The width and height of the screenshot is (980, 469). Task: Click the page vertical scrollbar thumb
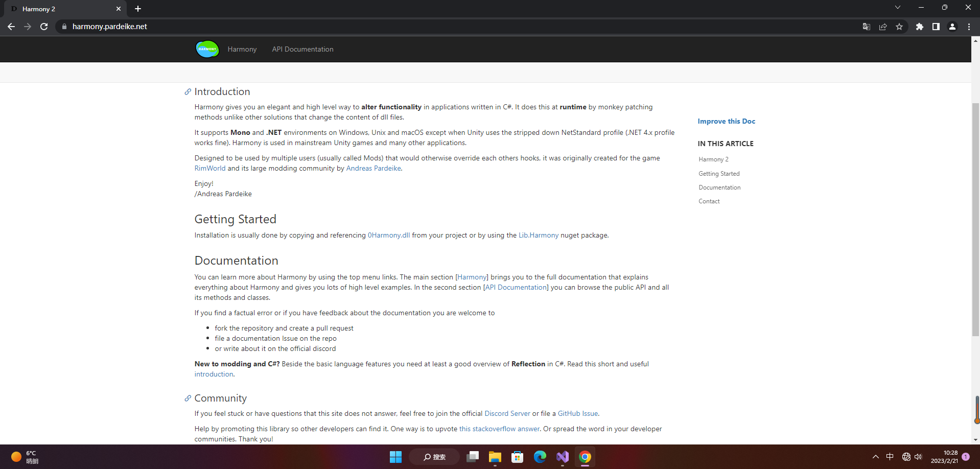click(975, 220)
